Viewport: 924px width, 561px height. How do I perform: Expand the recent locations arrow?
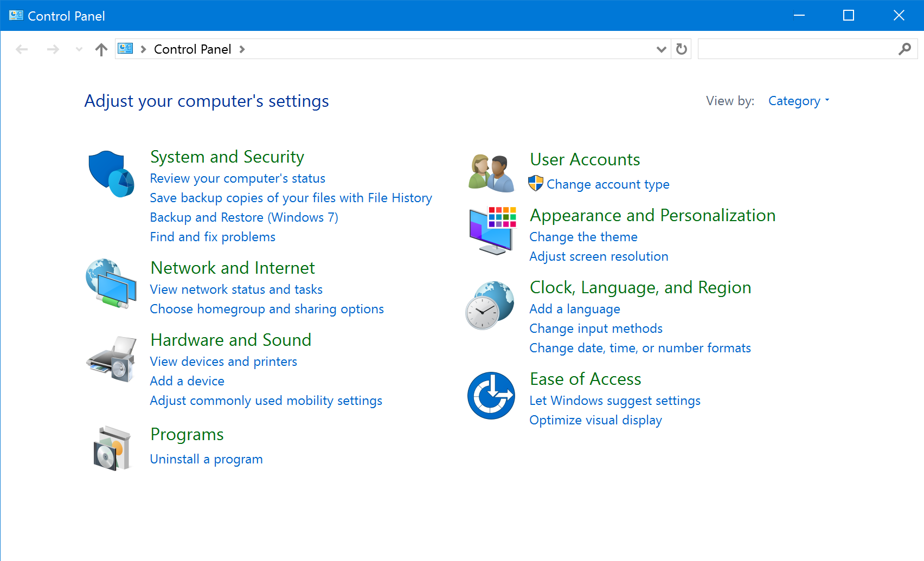pos(79,49)
